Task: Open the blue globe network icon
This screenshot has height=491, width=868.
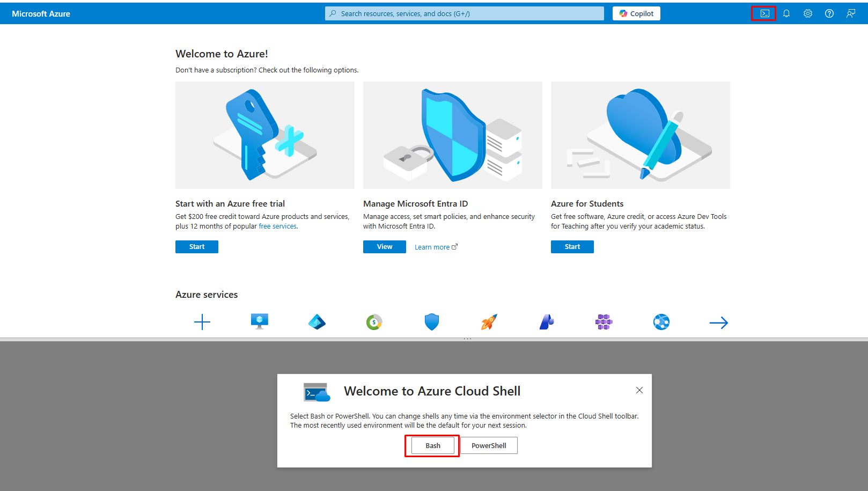Action: 661,322
